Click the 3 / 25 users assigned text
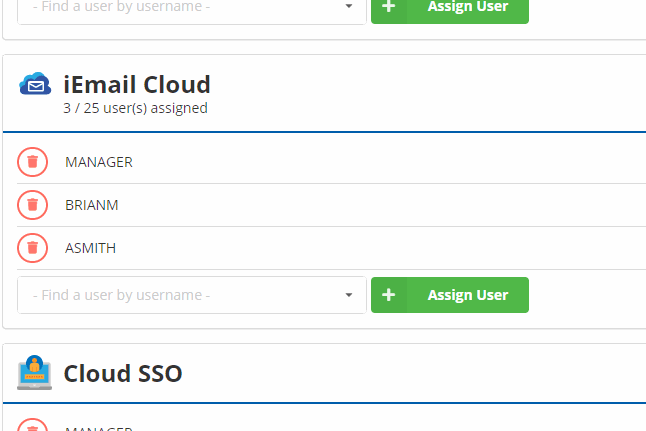The width and height of the screenshot is (646, 431). coord(135,108)
